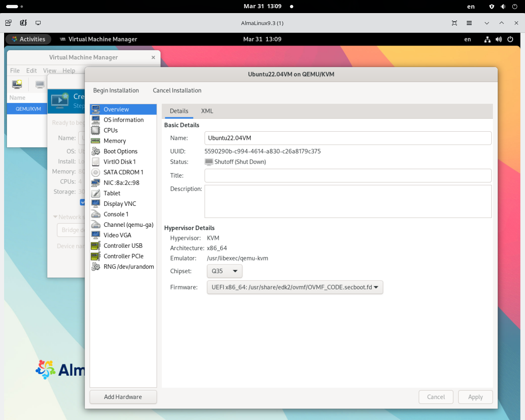525x420 pixels.
Task: Click the Add Hardware button
Action: [x=123, y=397]
